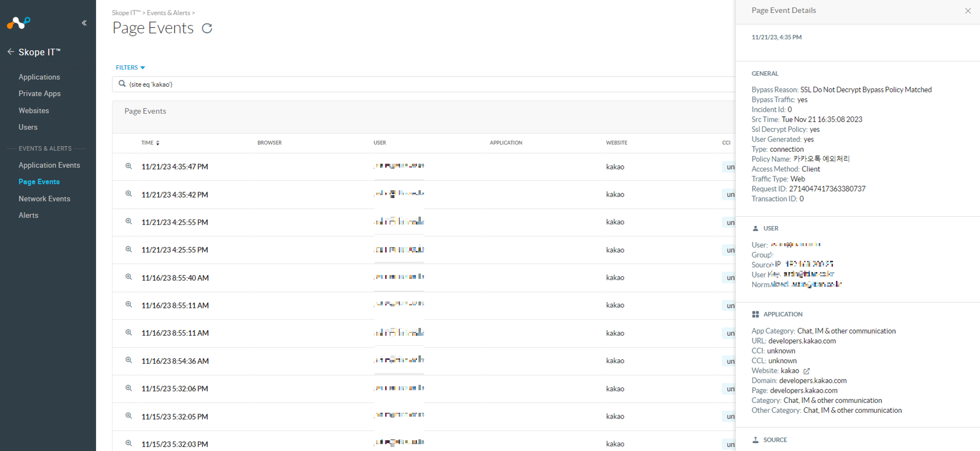Viewport: 980px width, 451px height.
Task: Click App Category Chat, IM & other communication
Action: tap(846, 331)
